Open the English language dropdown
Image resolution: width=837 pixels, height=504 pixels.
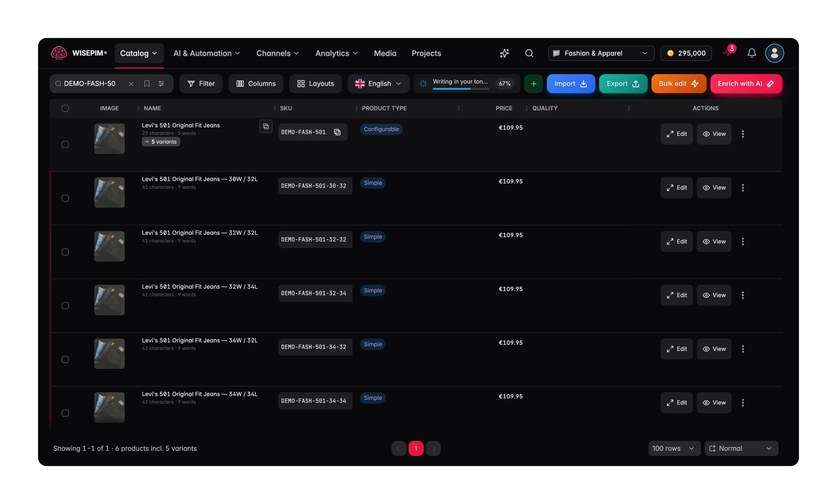[x=378, y=84]
